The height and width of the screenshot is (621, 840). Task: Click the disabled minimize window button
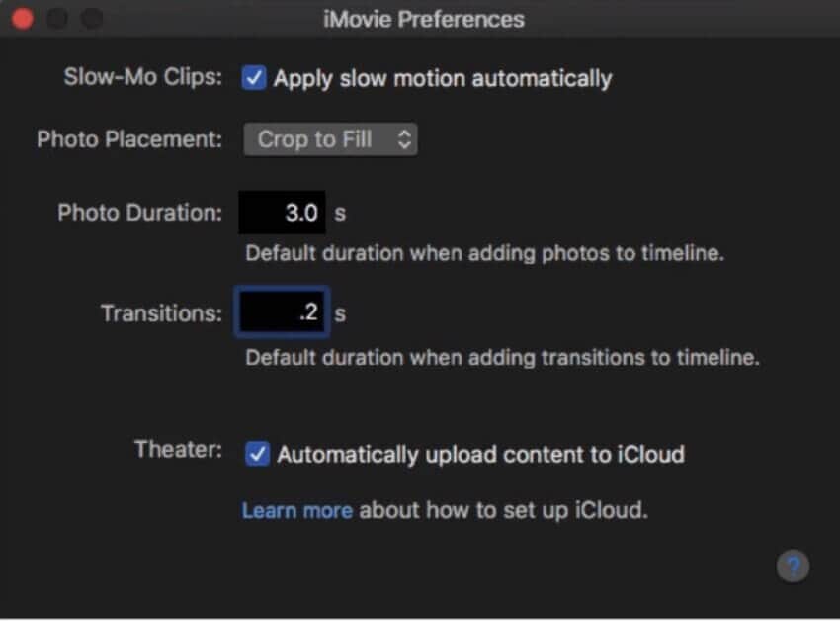click(56, 19)
